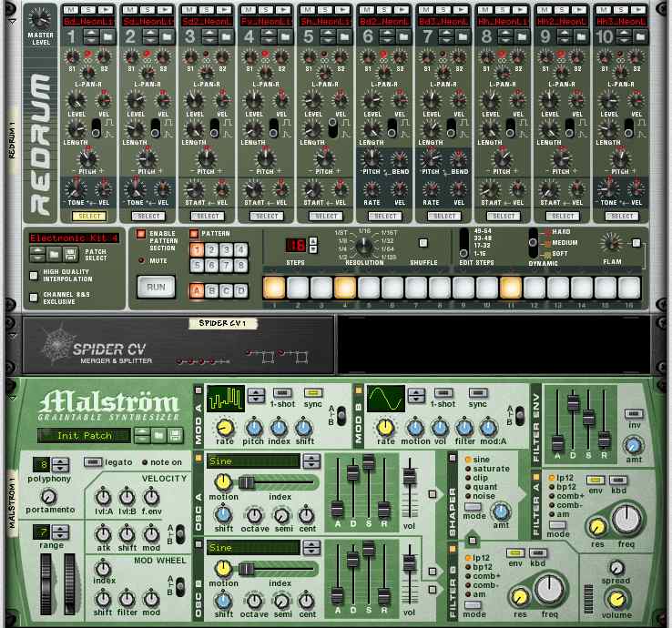Click Shaper mode button
The height and width of the screenshot is (628, 672).
point(473,507)
